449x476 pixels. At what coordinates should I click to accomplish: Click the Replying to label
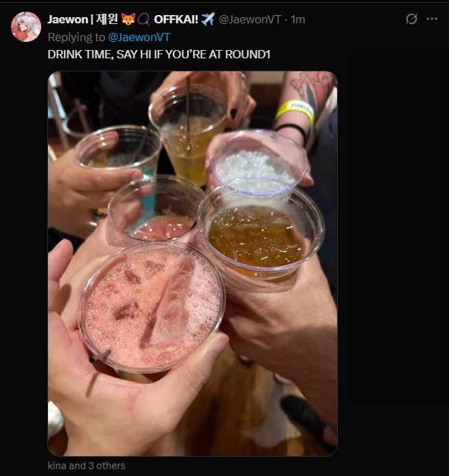(x=76, y=37)
